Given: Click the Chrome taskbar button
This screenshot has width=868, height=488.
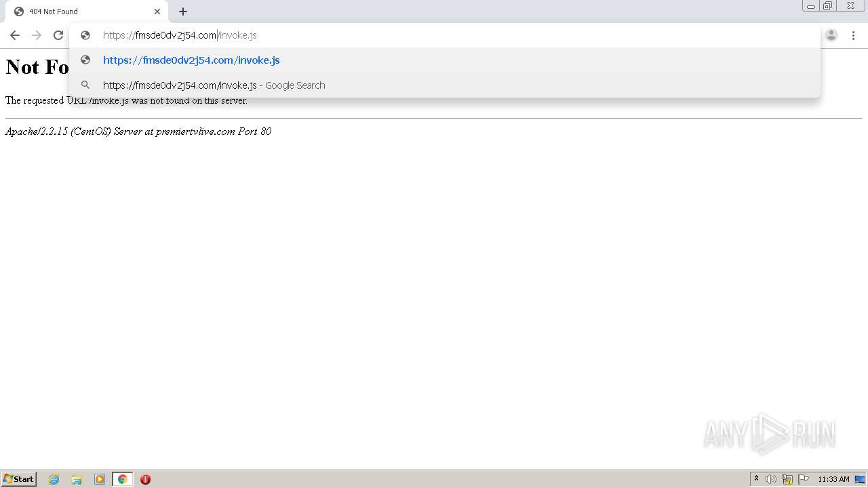Looking at the screenshot, I should pyautogui.click(x=122, y=479).
